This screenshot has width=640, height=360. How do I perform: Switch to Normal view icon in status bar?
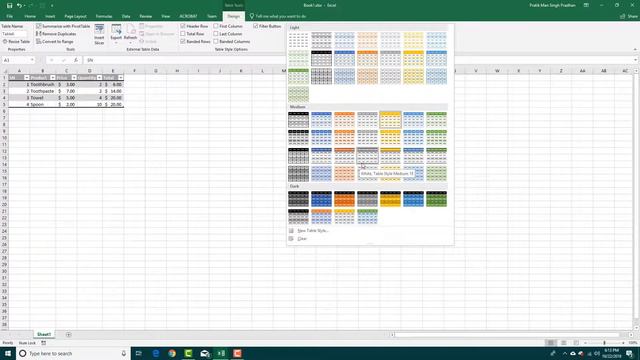coord(551,343)
